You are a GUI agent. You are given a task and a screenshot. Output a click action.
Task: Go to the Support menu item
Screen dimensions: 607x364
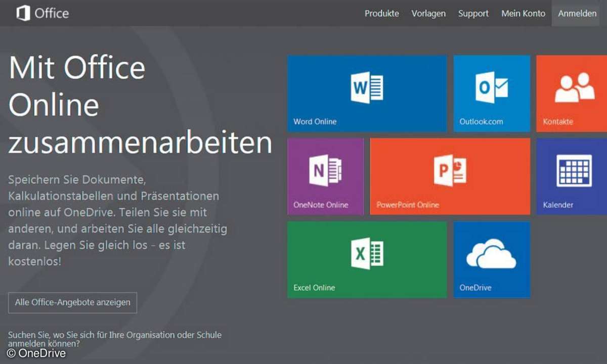pyautogui.click(x=473, y=14)
